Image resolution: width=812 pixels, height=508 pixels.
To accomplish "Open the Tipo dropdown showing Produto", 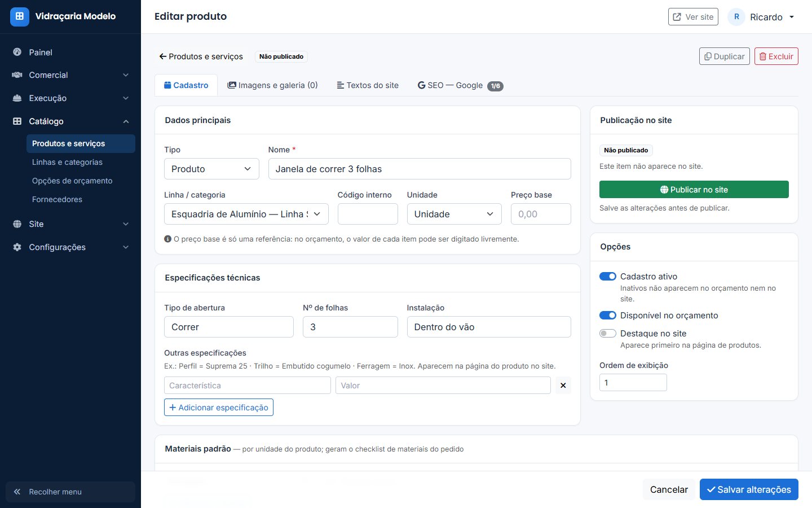I will click(x=211, y=169).
